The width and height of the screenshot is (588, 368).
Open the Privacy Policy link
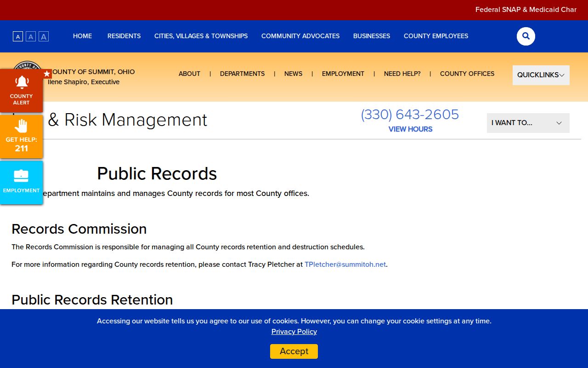coord(294,332)
